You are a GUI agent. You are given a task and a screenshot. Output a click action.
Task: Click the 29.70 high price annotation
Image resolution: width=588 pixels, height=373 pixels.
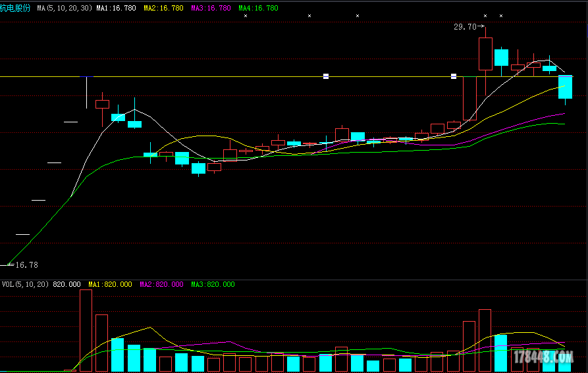point(465,27)
